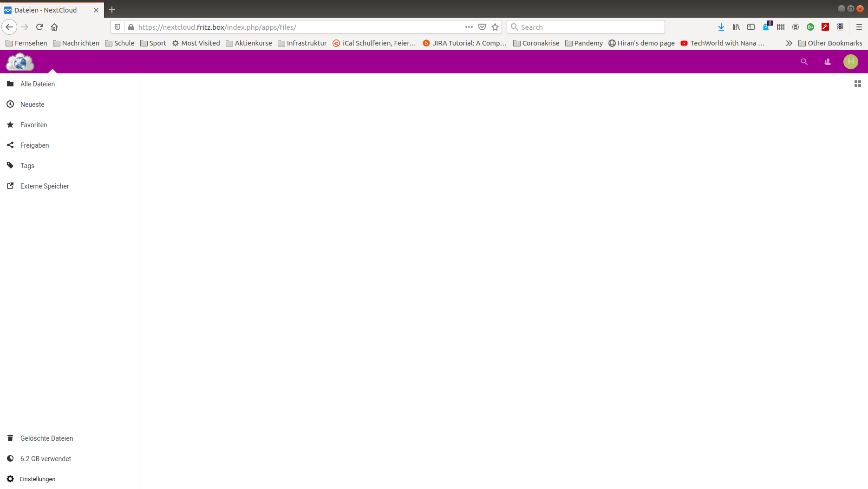
Task: Open Coronakrise bookmark folder
Action: [x=536, y=43]
